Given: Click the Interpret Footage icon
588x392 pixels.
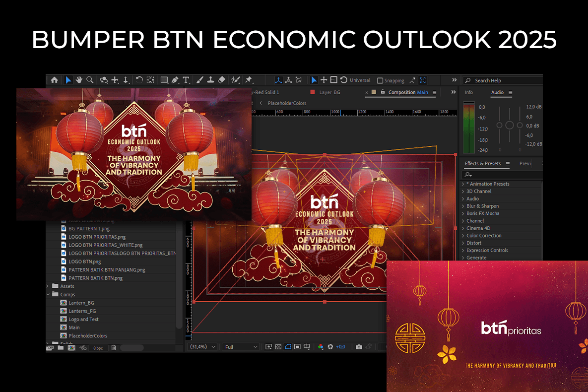Looking at the screenshot, I should [50, 348].
